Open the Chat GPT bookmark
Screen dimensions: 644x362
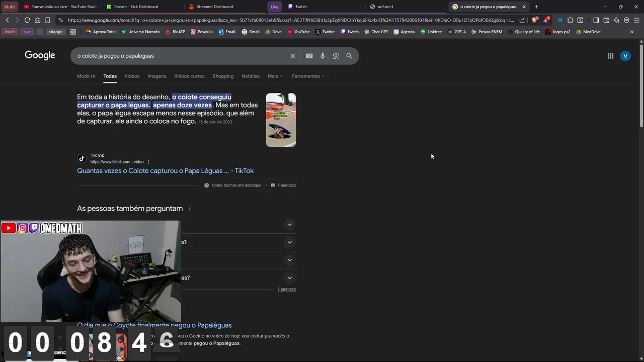(x=376, y=32)
